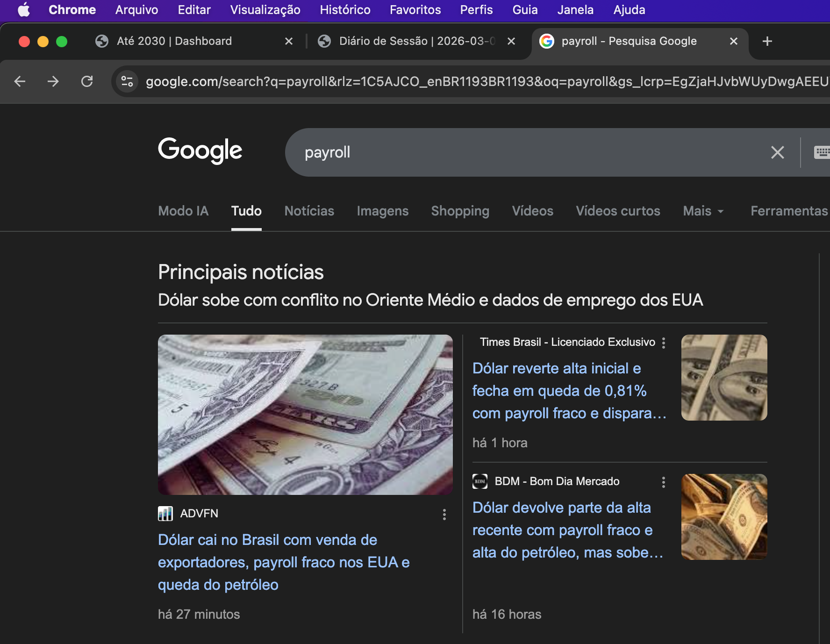Clear the payroll search query

pyautogui.click(x=777, y=152)
